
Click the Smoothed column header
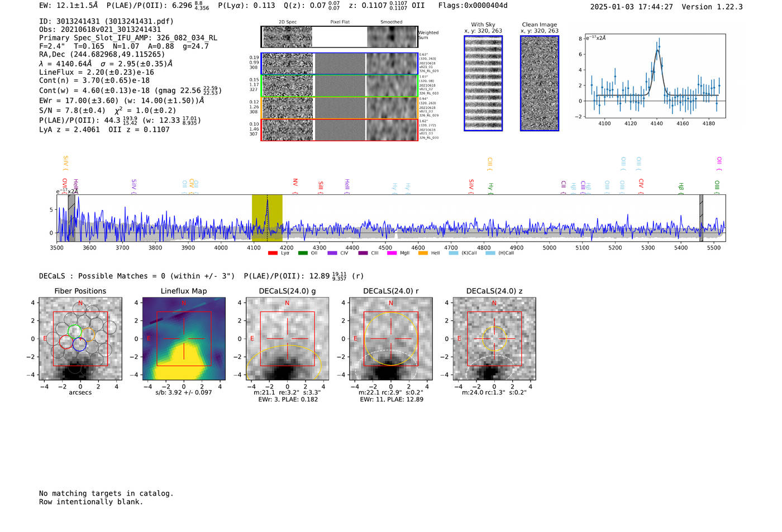392,22
